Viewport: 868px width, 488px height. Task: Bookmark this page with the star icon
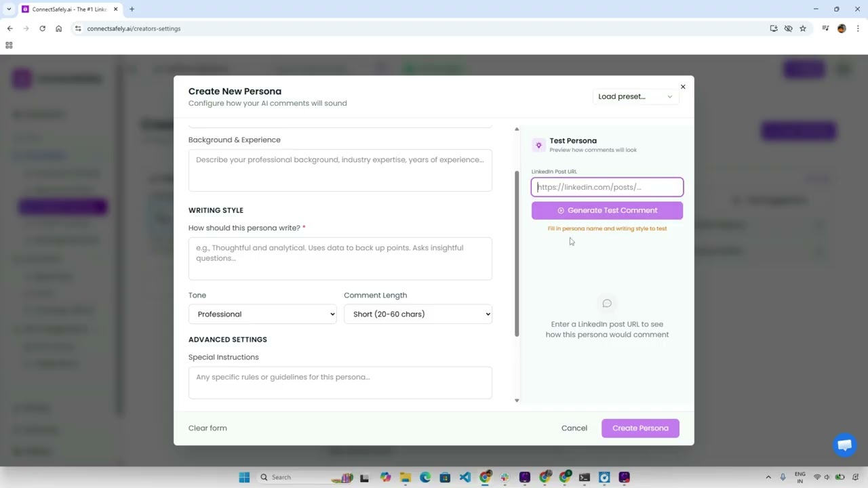tap(803, 28)
